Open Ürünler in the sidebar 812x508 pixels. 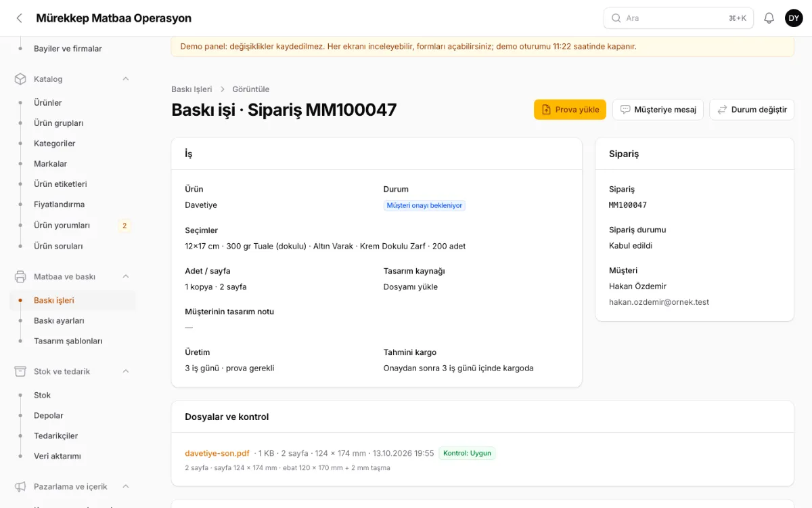tap(73, 103)
